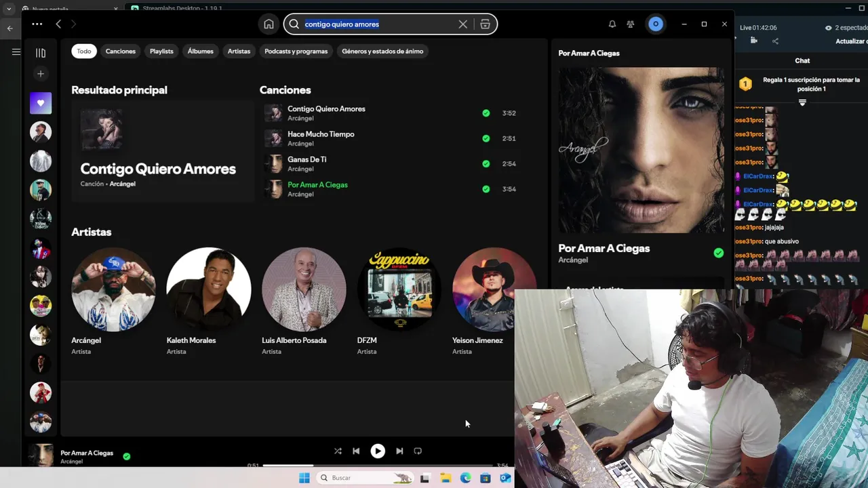Toggle saved check for Por Amar A Ciegas row
The image size is (868, 488).
(486, 189)
